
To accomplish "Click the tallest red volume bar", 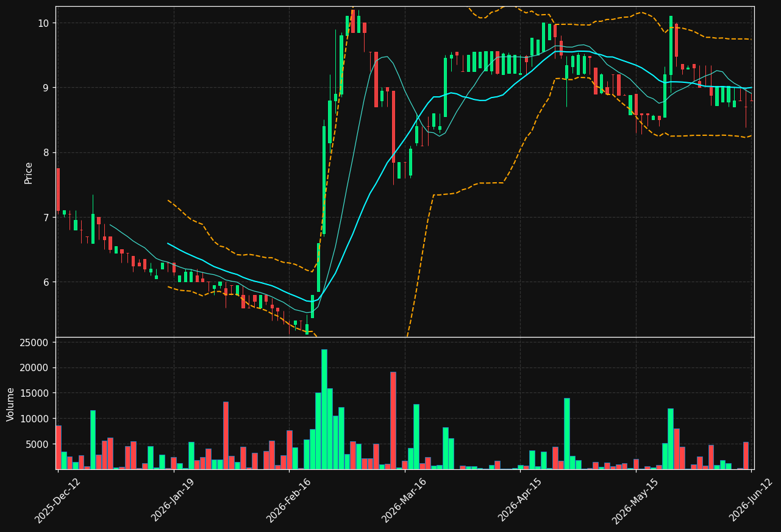I will click(393, 420).
